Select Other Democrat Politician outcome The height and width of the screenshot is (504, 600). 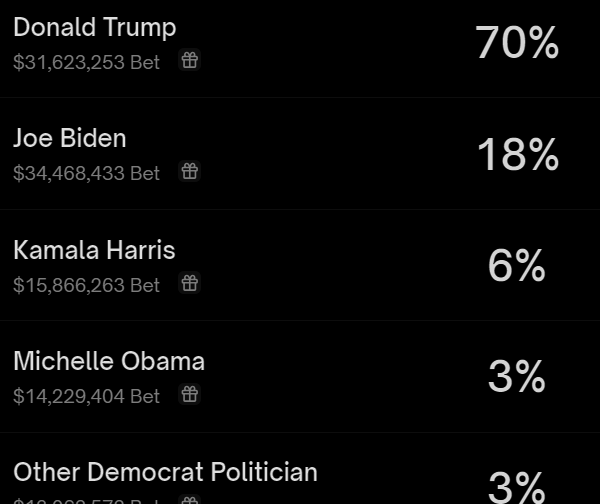pyautogui.click(x=165, y=472)
